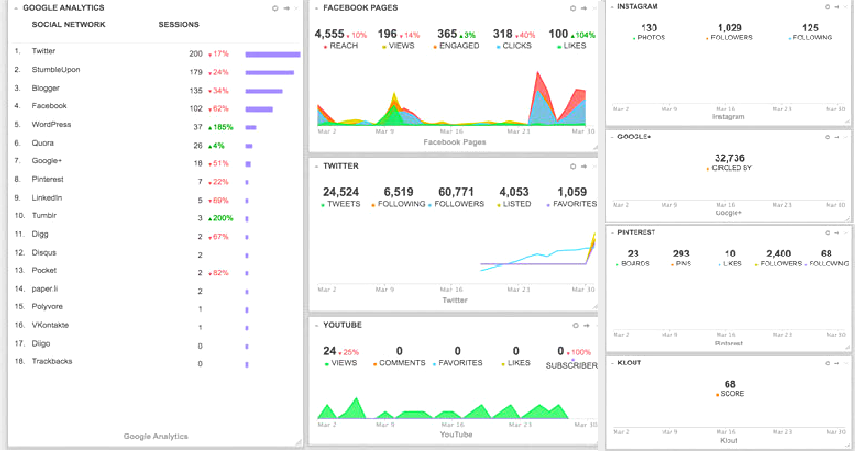Screen dimensions: 855x451
Task: Collapse the Pinterest widget
Action: tap(612, 232)
